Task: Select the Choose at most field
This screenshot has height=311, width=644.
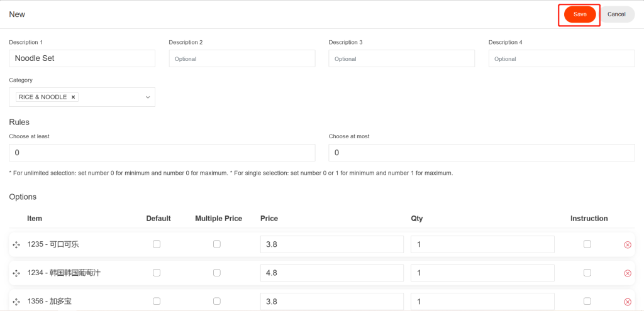Action: (x=482, y=153)
